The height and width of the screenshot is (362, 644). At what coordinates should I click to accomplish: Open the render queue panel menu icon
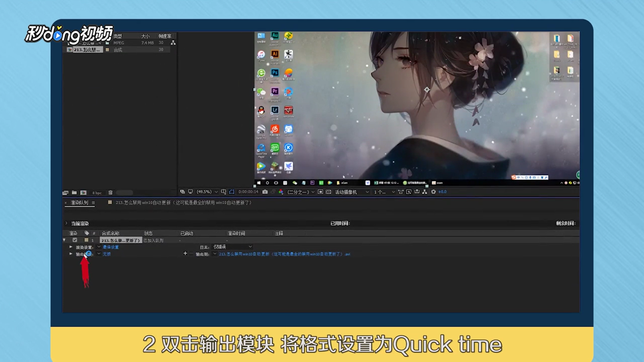point(93,203)
